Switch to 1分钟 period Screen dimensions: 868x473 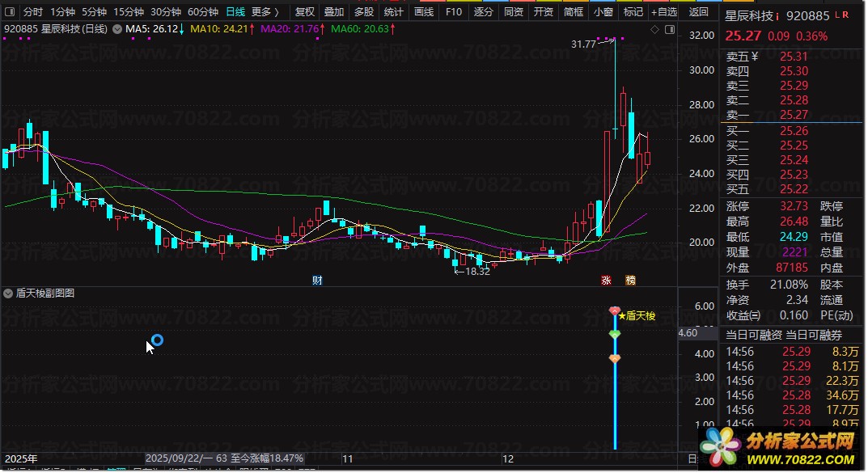pyautogui.click(x=62, y=11)
